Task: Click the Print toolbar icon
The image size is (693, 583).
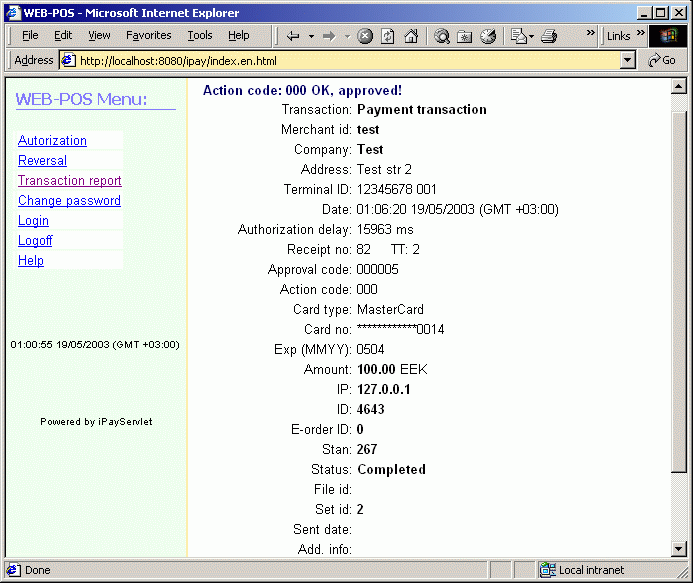Action: pyautogui.click(x=549, y=36)
